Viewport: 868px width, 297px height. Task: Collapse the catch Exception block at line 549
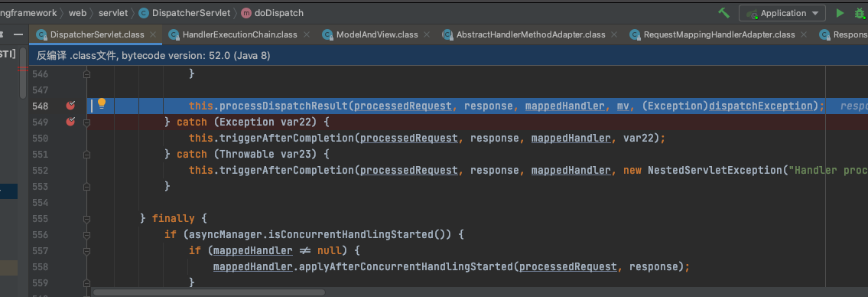(x=87, y=122)
